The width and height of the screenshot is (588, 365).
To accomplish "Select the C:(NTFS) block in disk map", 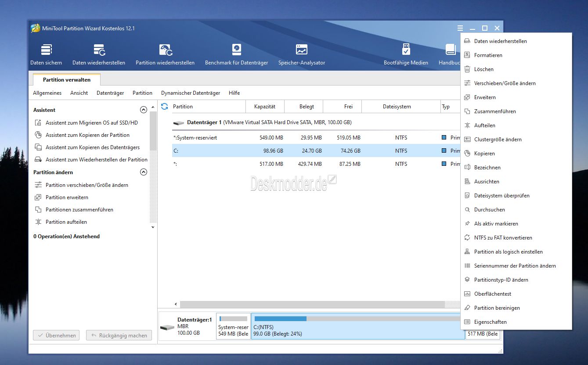I will [x=358, y=326].
